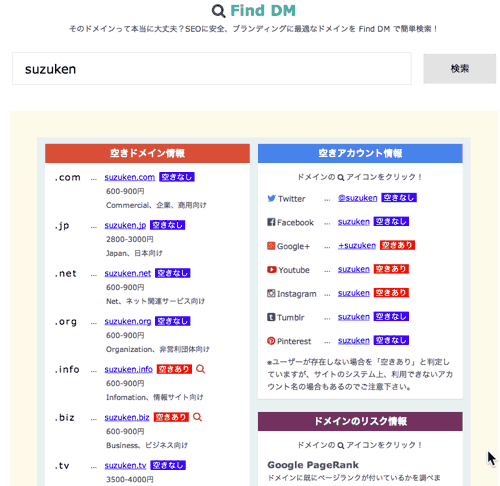This screenshot has width=500, height=486.
Task: Click the 空きあり badge beside suzuken.biz
Action: click(x=171, y=417)
